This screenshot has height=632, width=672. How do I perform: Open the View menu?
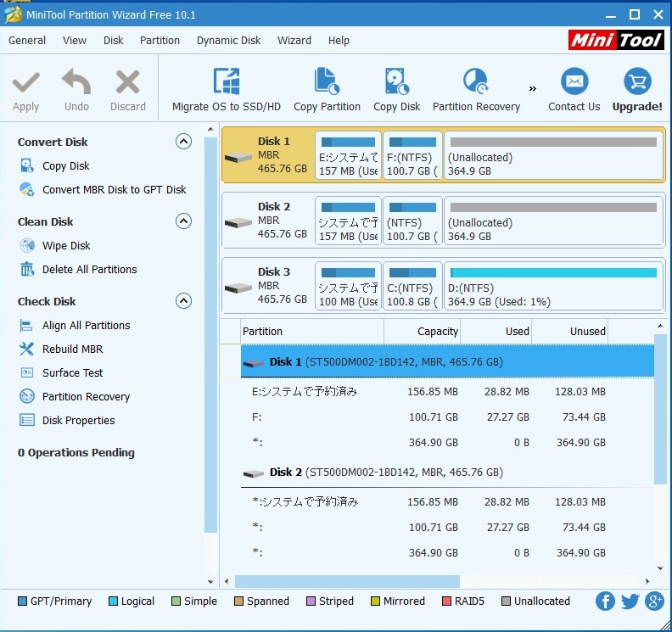tap(75, 40)
